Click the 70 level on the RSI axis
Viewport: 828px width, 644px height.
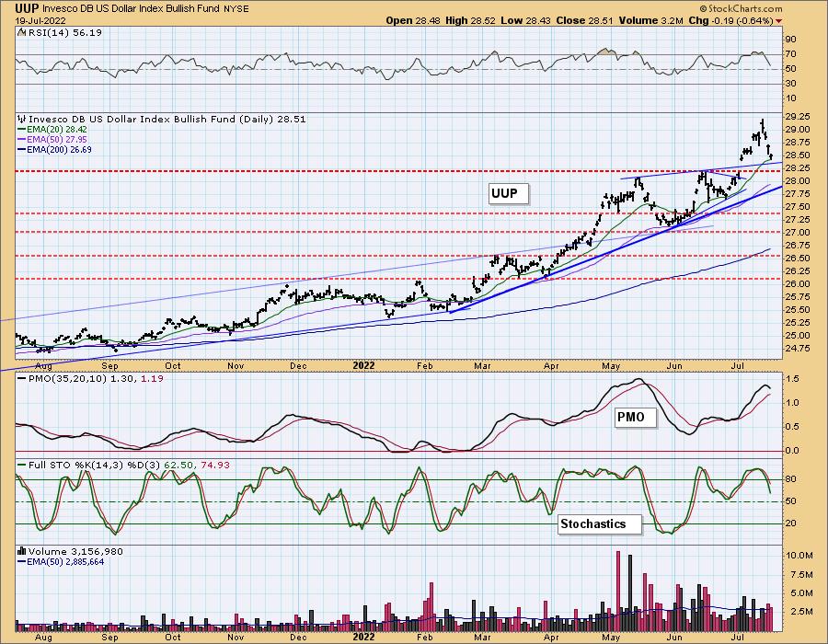tap(790, 54)
